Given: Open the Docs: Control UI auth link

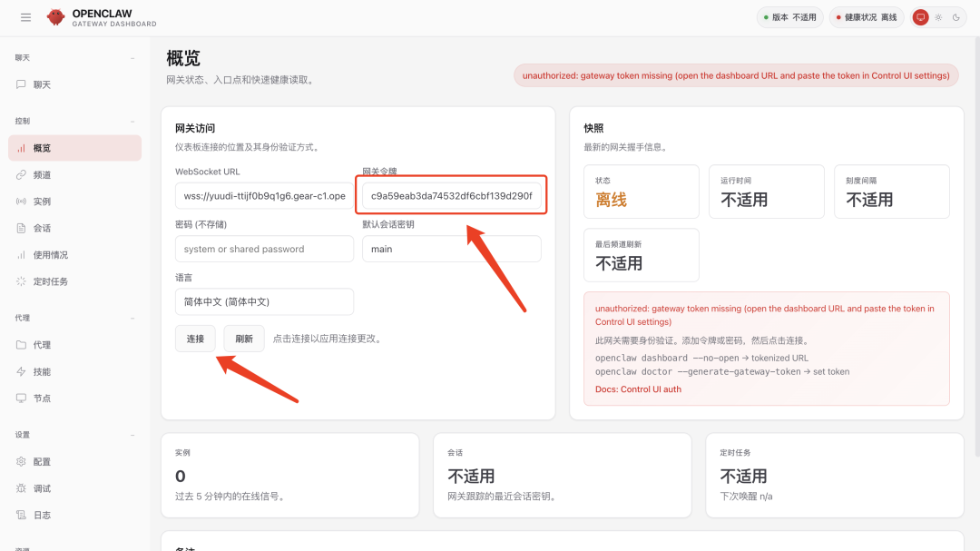Looking at the screenshot, I should pyautogui.click(x=638, y=389).
